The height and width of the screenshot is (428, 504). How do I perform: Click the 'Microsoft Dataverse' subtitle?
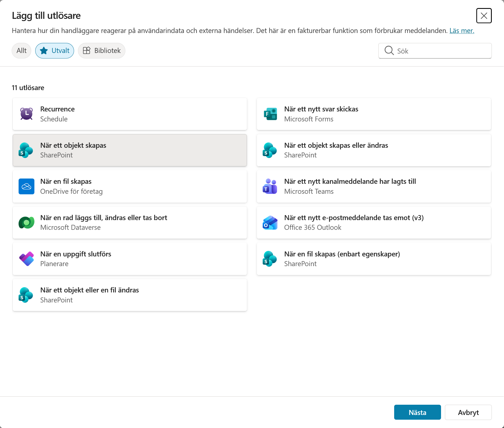pyautogui.click(x=70, y=228)
